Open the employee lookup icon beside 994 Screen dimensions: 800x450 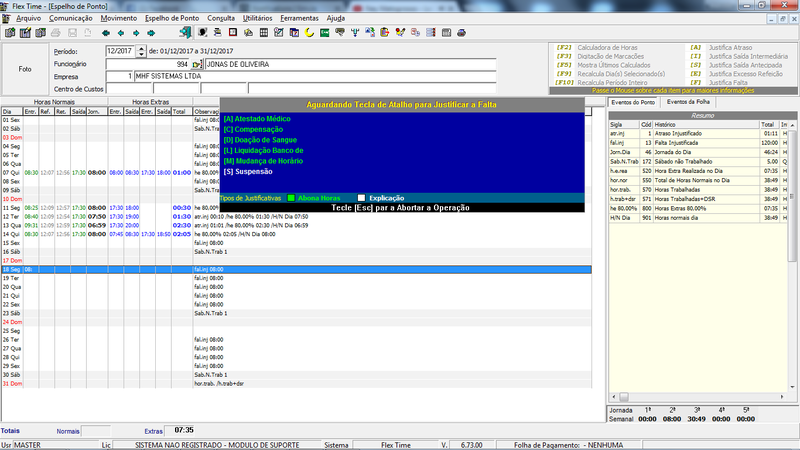(x=197, y=64)
